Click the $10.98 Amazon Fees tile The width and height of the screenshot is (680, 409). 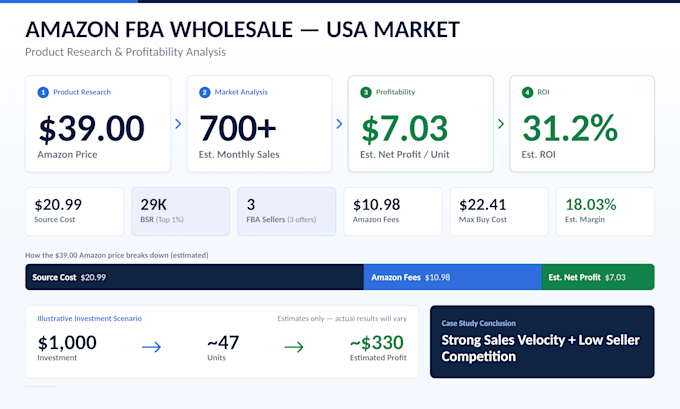tap(393, 212)
